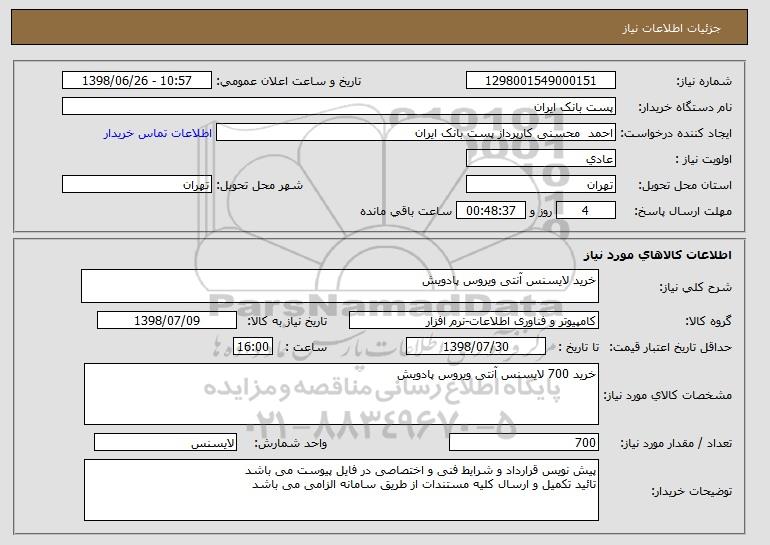The height and width of the screenshot is (545, 770).
Task: Click the request creator field احمد محسنی
Action: pos(416,133)
